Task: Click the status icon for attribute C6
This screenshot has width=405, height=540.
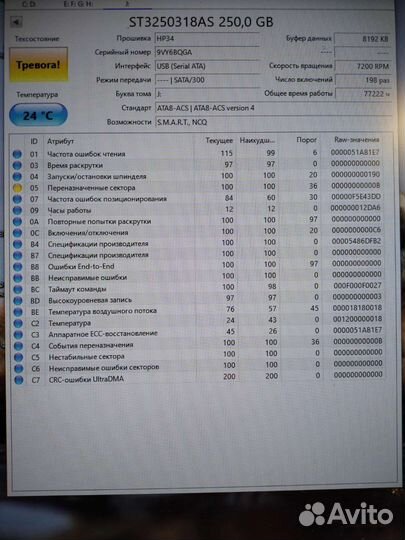Action: tap(19, 369)
